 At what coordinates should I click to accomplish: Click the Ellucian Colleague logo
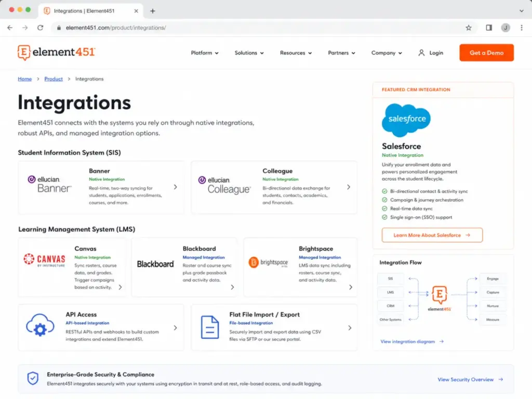point(224,185)
